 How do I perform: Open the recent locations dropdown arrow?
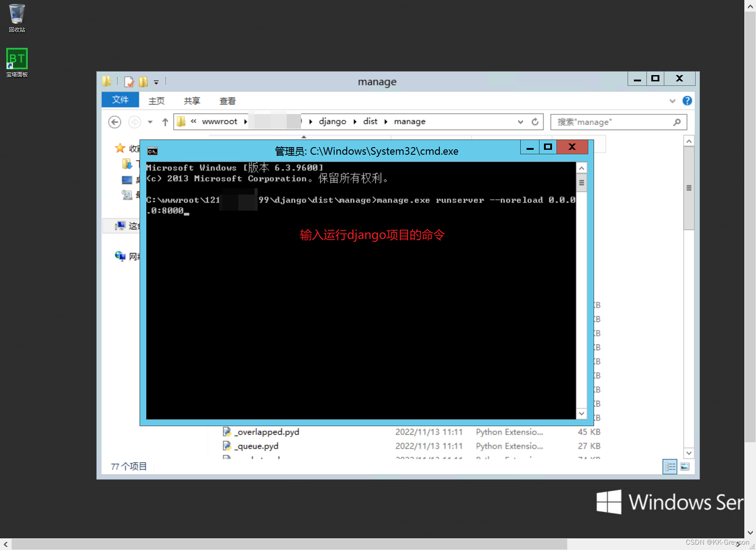point(150,122)
